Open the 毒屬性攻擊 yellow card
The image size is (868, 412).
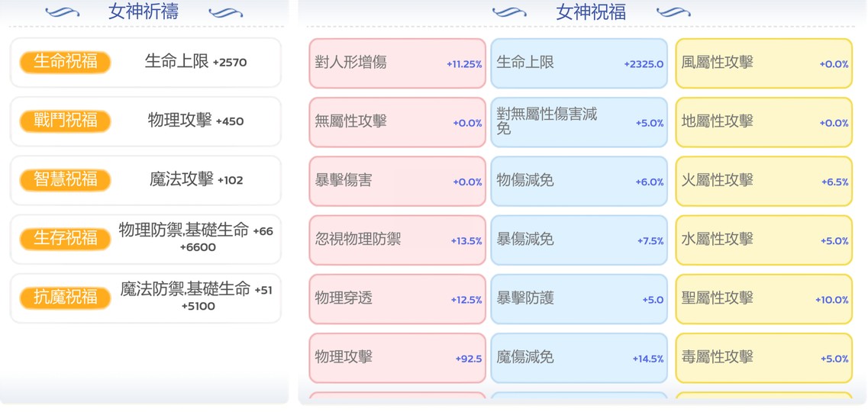point(764,358)
